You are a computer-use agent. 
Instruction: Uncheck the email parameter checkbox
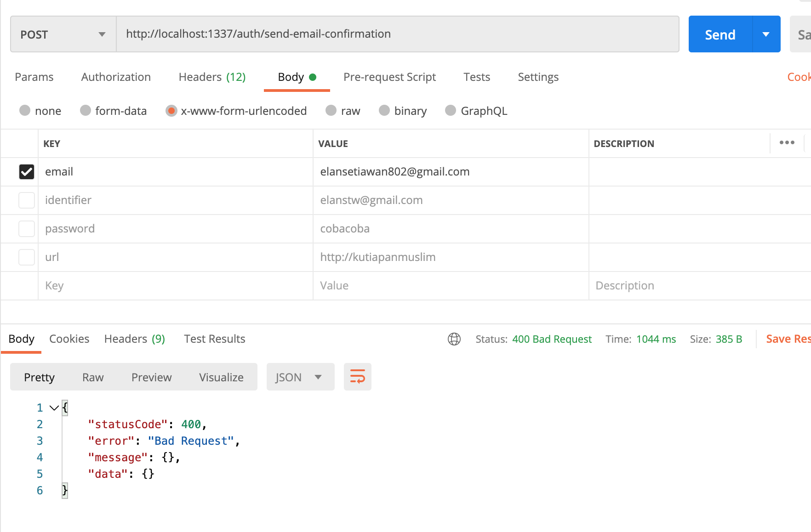(27, 172)
